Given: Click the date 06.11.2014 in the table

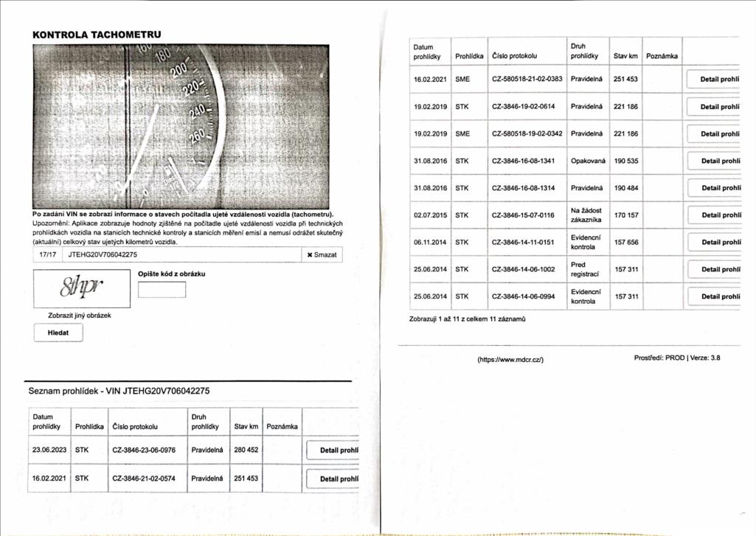Looking at the screenshot, I should pos(430,242).
